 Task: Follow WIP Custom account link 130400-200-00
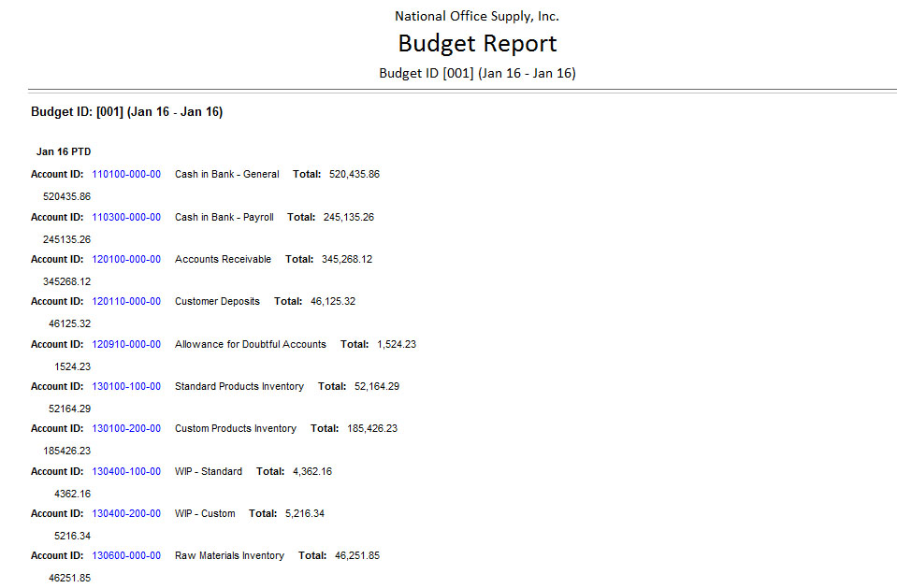pyautogui.click(x=126, y=513)
